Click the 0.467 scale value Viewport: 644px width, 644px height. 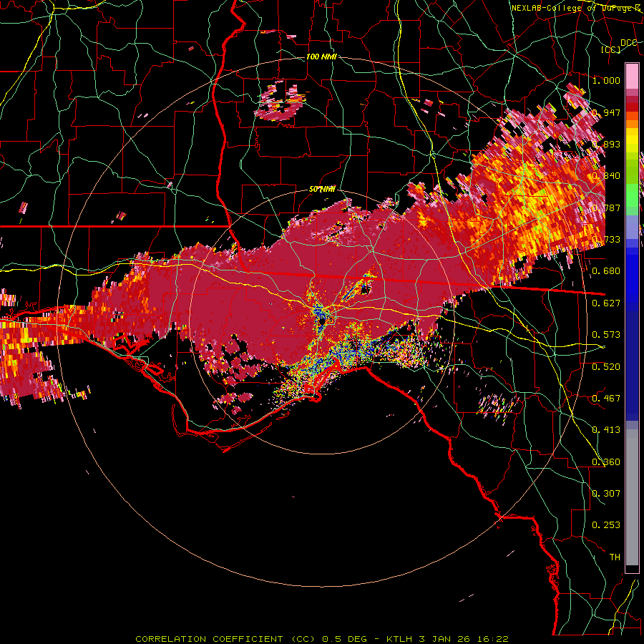606,399
